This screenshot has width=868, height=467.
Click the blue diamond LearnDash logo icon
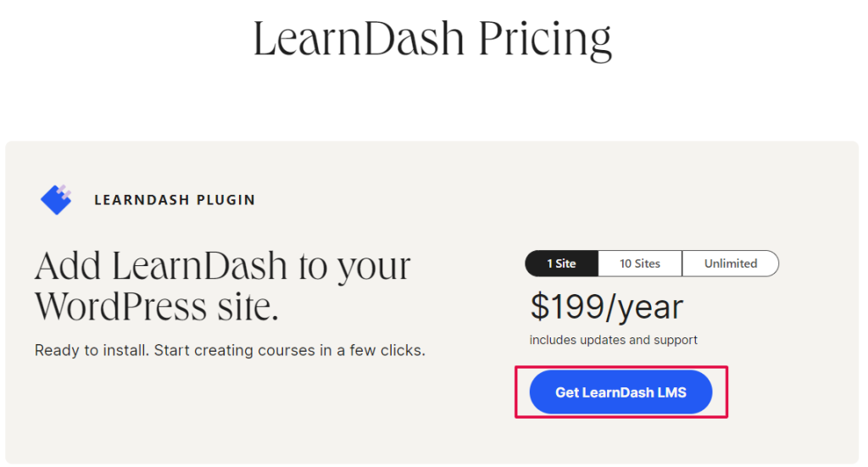click(x=56, y=199)
